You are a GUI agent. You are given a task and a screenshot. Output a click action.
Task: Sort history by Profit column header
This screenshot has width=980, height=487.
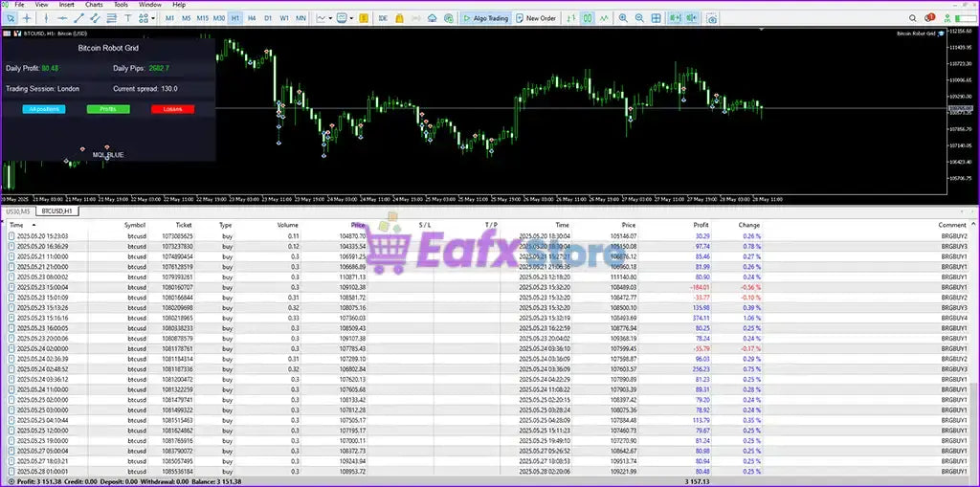(701, 225)
